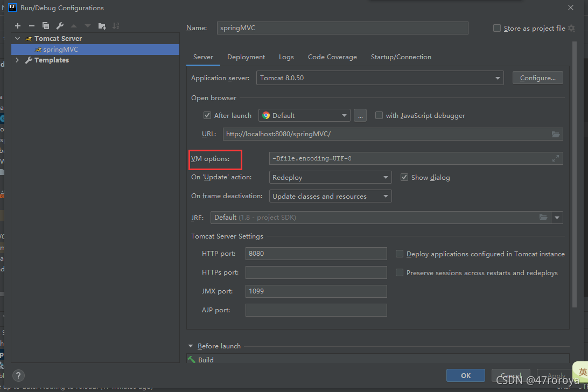Click the Name input field
This screenshot has height=392, width=588.
point(342,28)
